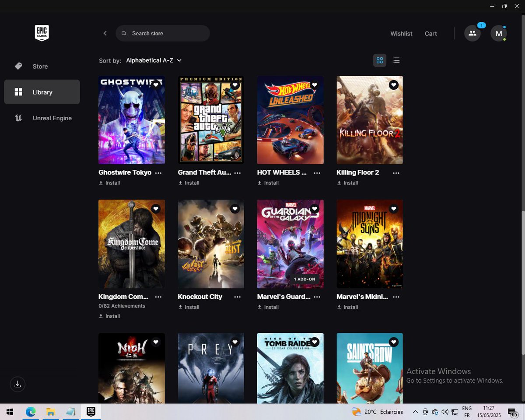Screen dimensions: 525x420
Task: Click the Search store field
Action: pyautogui.click(x=163, y=33)
